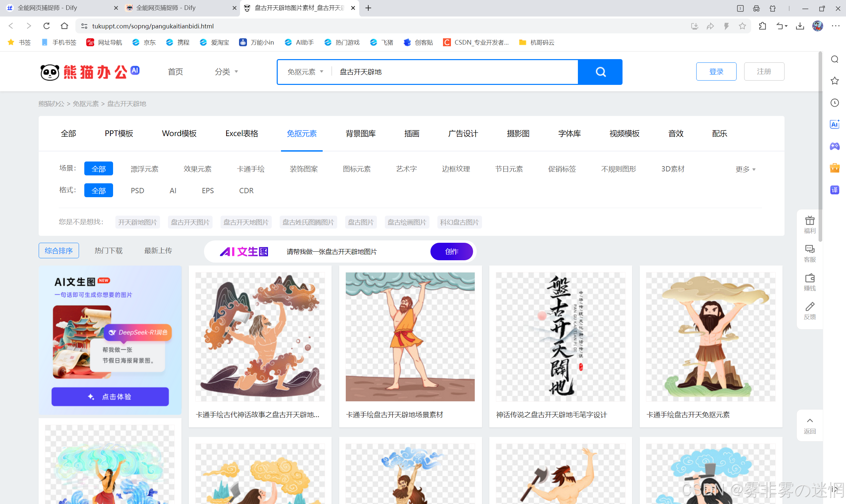
Task: Open browser extensions puzzle icon
Action: point(762,26)
